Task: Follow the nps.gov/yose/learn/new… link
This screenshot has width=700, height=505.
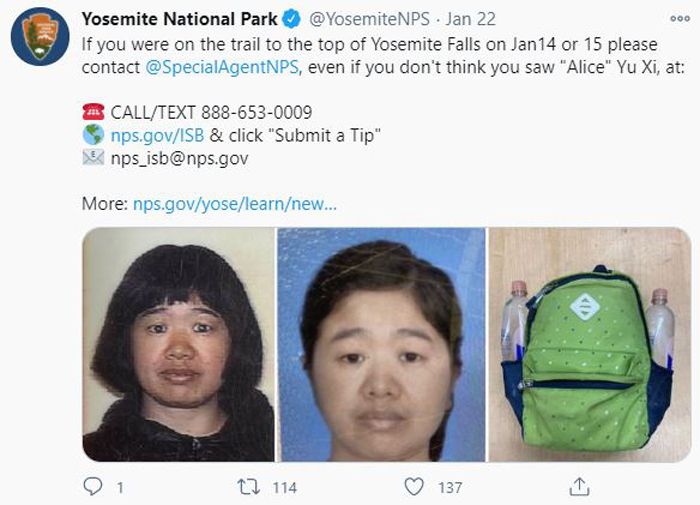Action: 235,204
